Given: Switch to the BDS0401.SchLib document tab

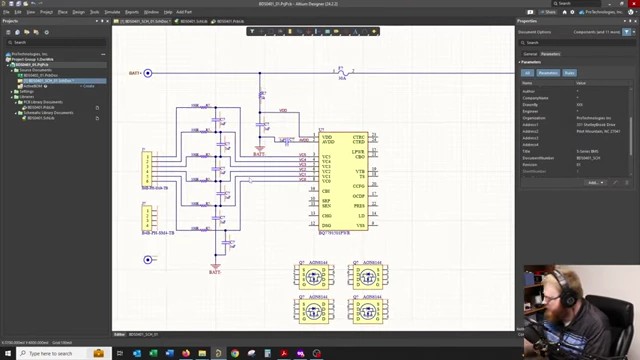Looking at the screenshot, I should pyautogui.click(x=191, y=21).
